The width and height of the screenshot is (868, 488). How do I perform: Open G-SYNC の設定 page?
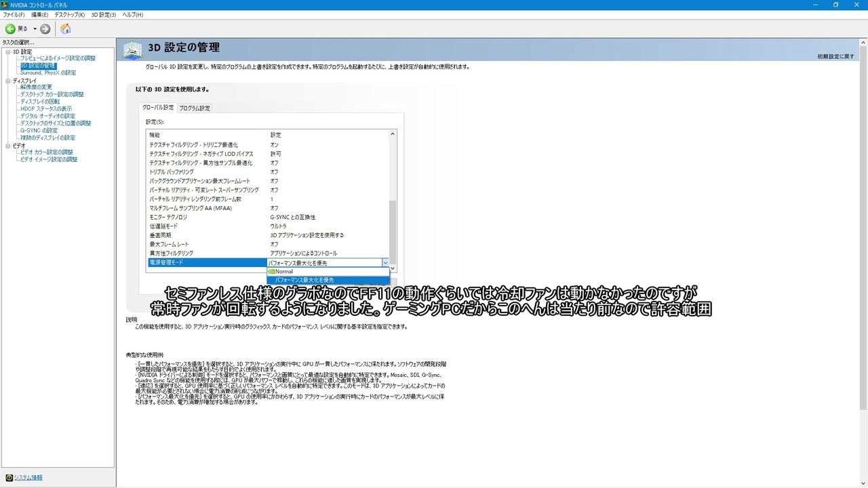click(39, 130)
